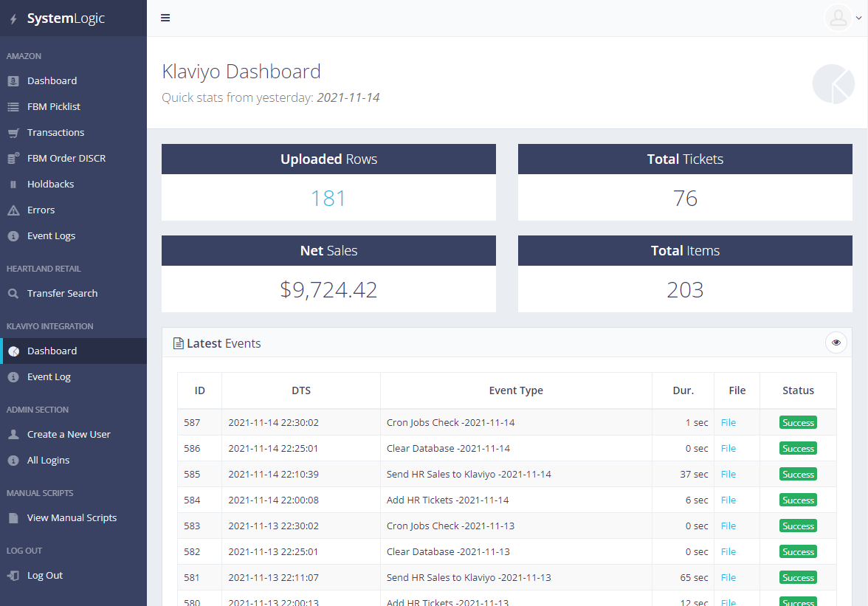The width and height of the screenshot is (868, 606).
Task: Click the FBM Order DISCR icon
Action: (13, 159)
